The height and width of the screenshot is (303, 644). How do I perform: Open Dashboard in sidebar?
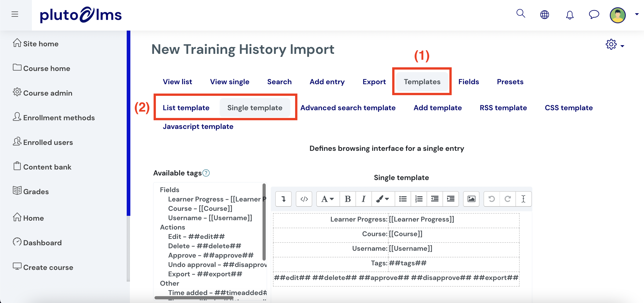click(37, 242)
